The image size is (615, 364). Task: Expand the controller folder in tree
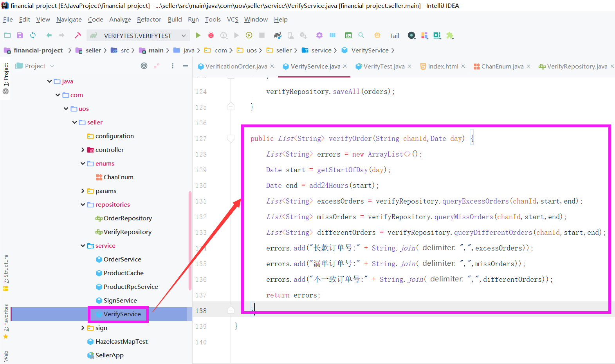tap(83, 150)
